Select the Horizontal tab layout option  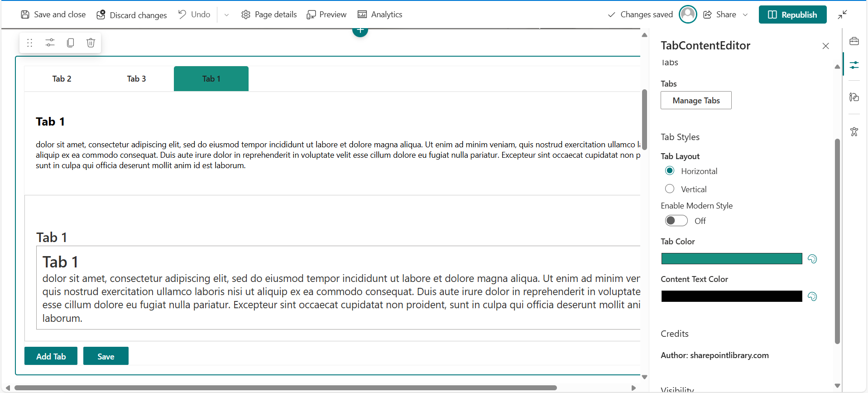[x=670, y=171]
